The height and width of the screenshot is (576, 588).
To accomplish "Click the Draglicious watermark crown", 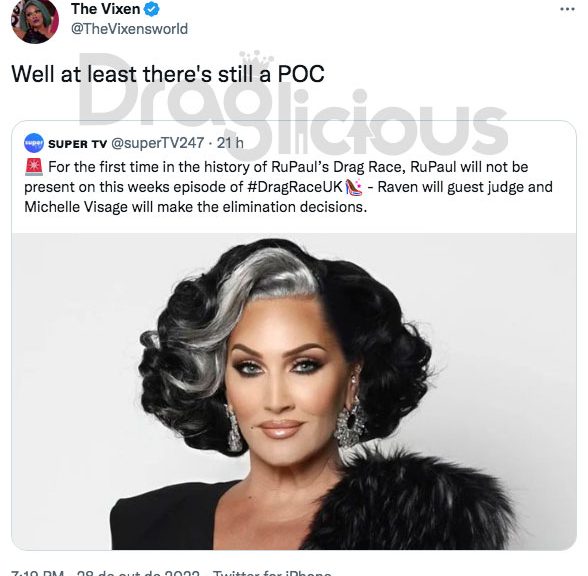I will coord(257,58).
